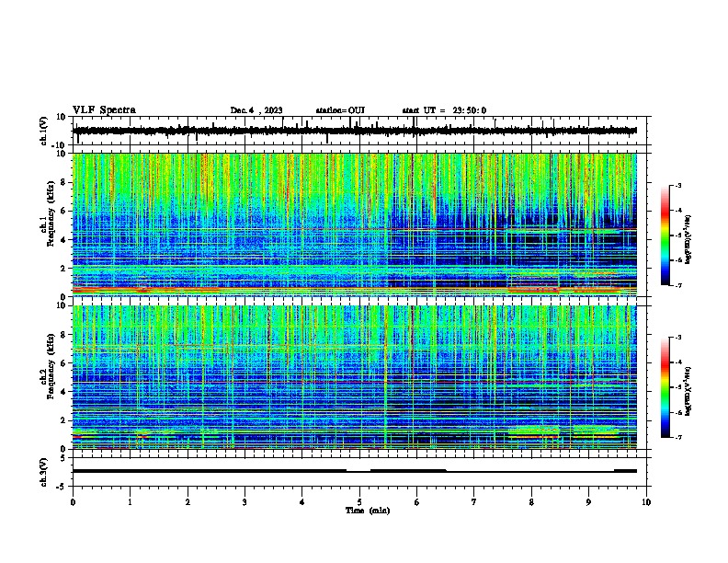The width and height of the screenshot is (728, 563).
Task: Click the ch.3 black signal bar
Action: tap(355, 471)
